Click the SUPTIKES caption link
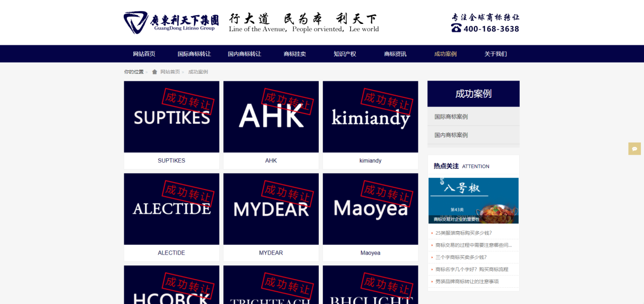The height and width of the screenshot is (304, 644). click(172, 160)
